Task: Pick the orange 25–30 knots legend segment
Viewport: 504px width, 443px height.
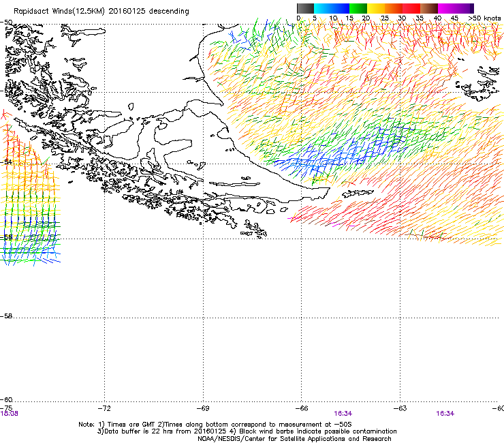Action: pyautogui.click(x=394, y=8)
